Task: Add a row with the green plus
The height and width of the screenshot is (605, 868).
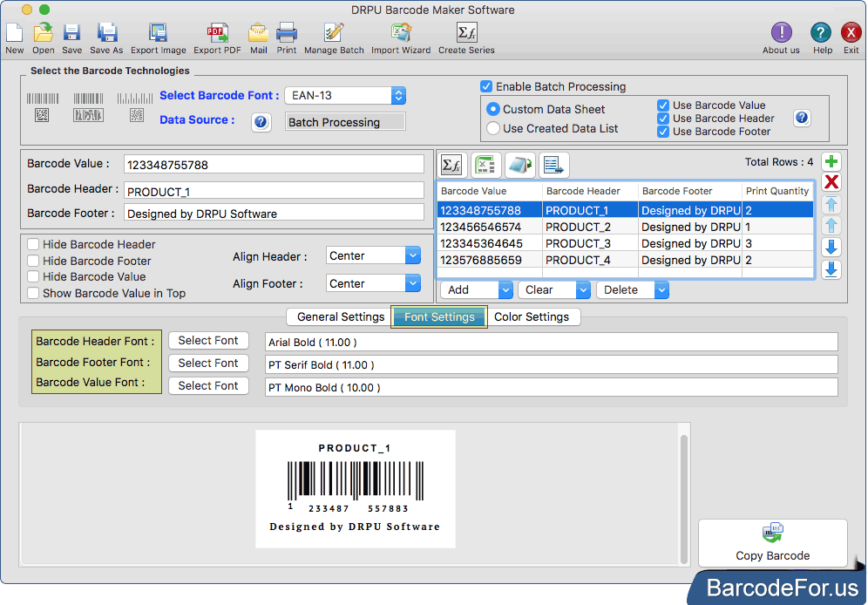Action: pyautogui.click(x=831, y=161)
